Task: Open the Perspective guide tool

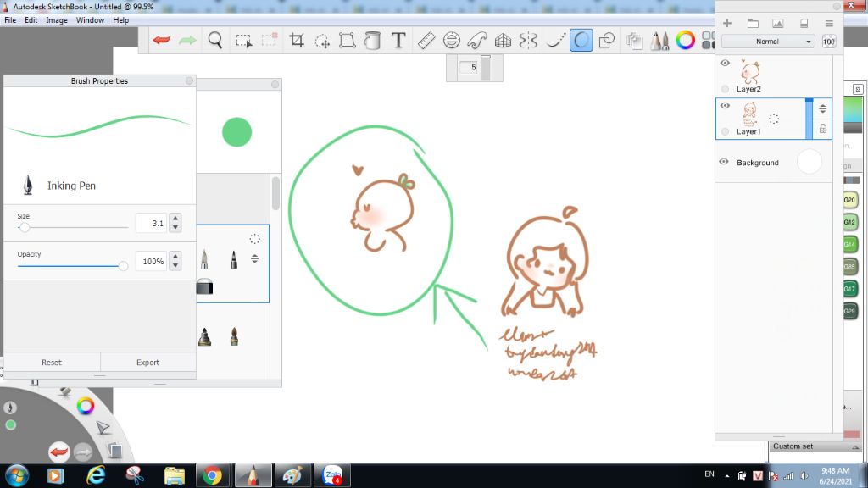Action: pyautogui.click(x=503, y=41)
